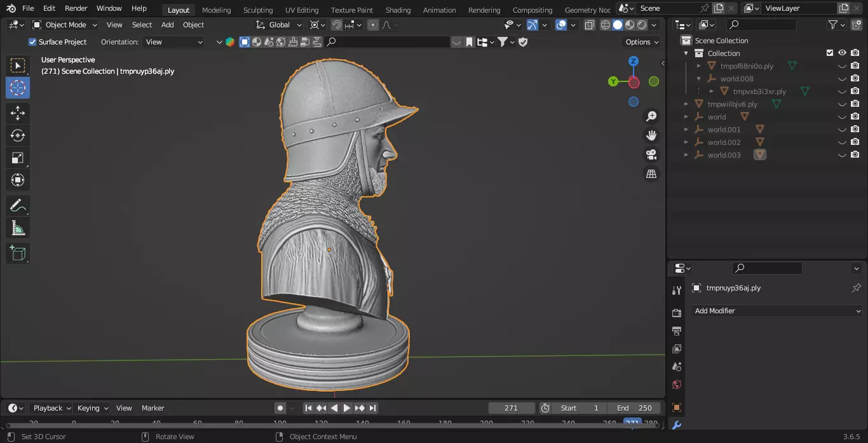Screen dimensions: 868x443
Task: Switch to wireframe viewport shading
Action: click(605, 25)
